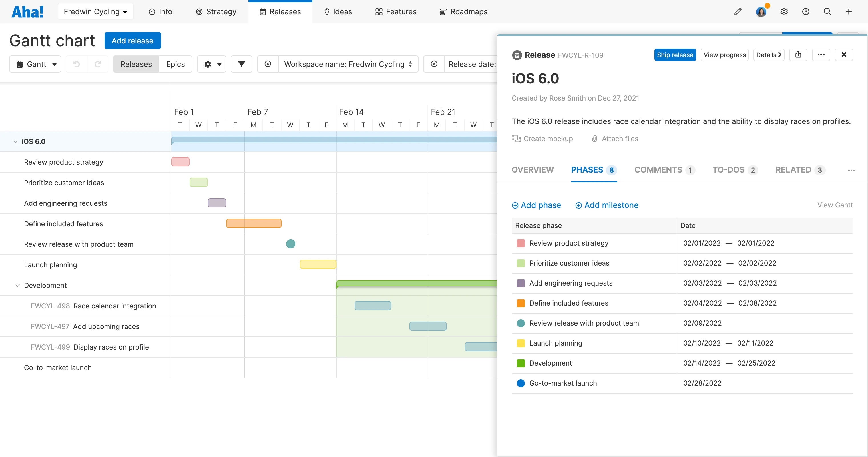Open the Roadmaps menu
This screenshot has width=868, height=457.
463,12
